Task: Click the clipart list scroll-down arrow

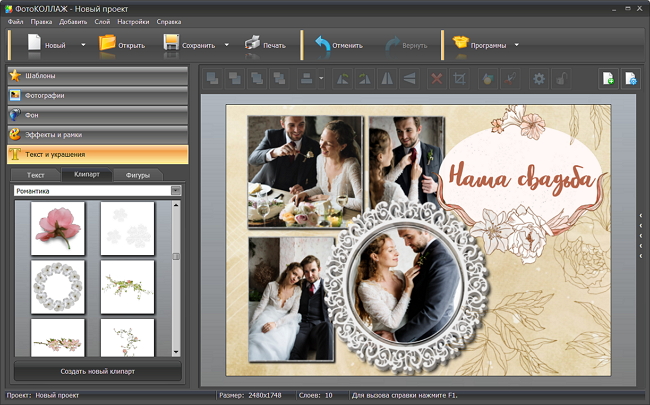Action: click(x=176, y=352)
